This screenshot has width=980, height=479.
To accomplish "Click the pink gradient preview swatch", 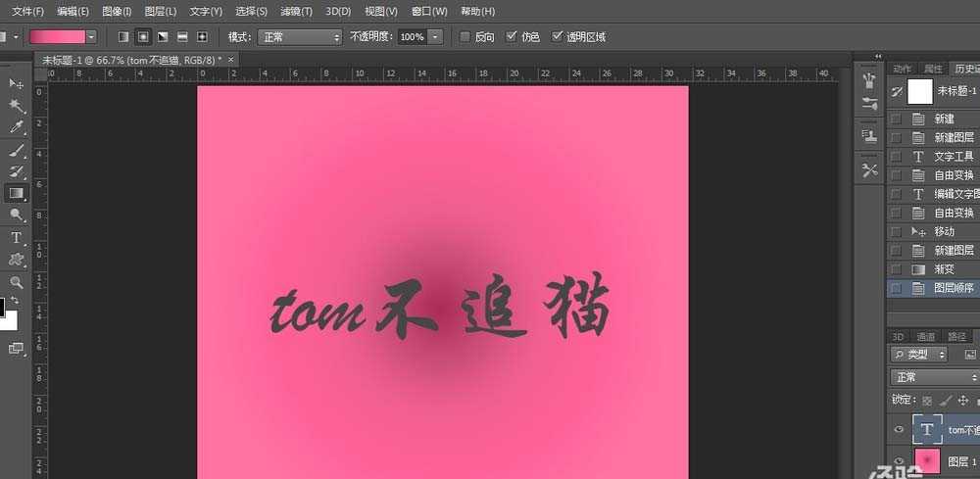I will (57, 37).
